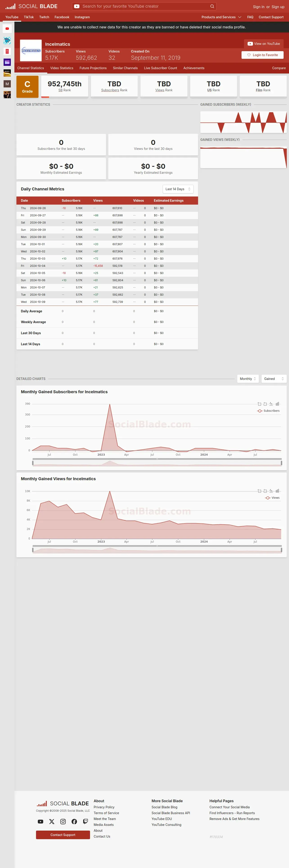289x868 pixels.
Task: Click Login to Favorite button
Action: click(262, 55)
